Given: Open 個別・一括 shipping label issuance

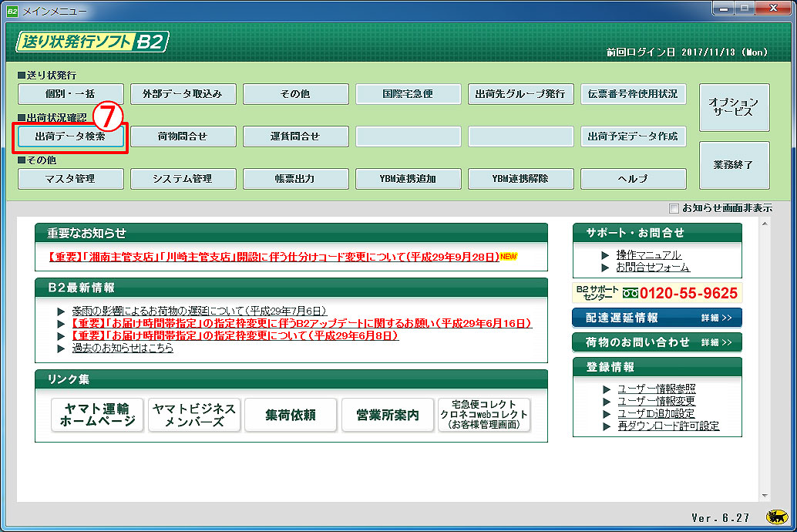Looking at the screenshot, I should (x=70, y=94).
